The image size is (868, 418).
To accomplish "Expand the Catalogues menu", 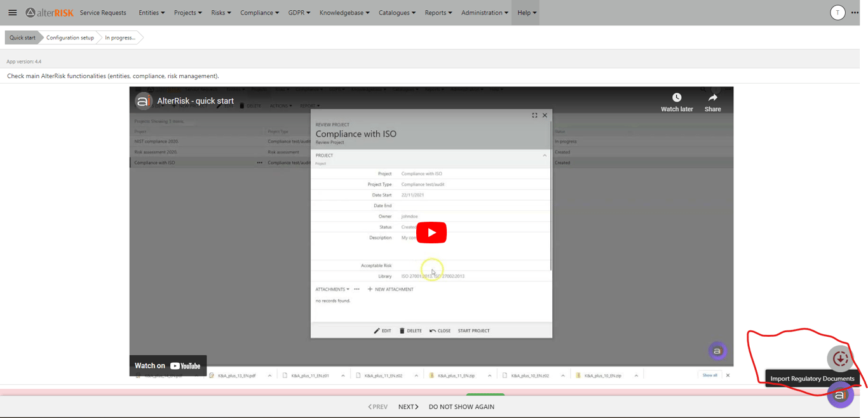I will tap(397, 13).
